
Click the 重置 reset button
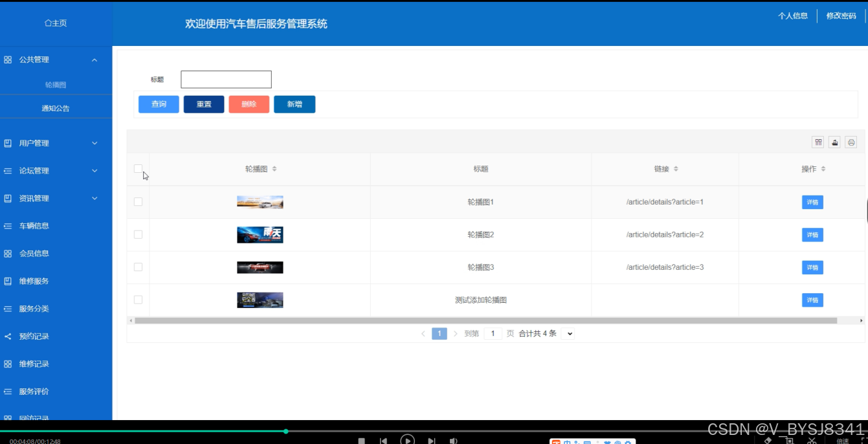pyautogui.click(x=204, y=104)
